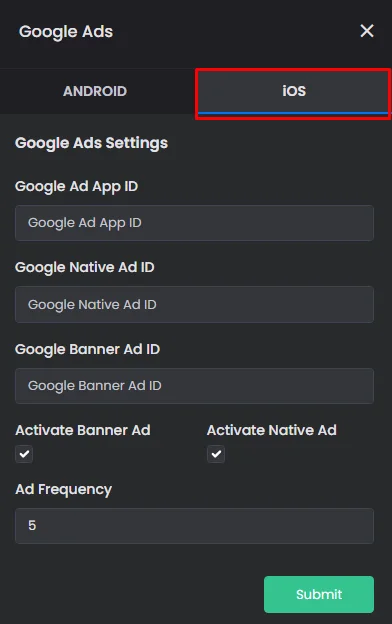Click the Activate Native Ad label text
This screenshot has width=392, height=624.
272,430
